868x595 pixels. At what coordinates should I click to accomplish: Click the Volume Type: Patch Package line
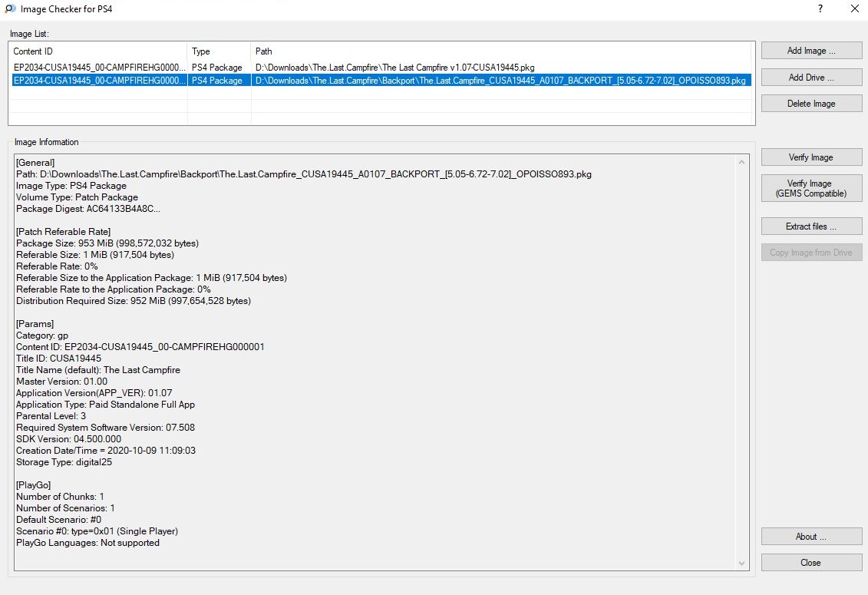click(77, 197)
